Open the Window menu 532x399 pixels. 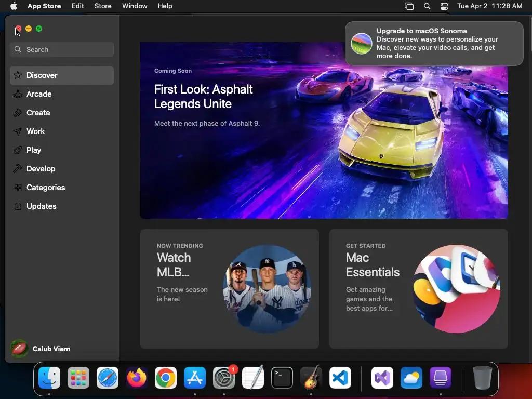[135, 6]
